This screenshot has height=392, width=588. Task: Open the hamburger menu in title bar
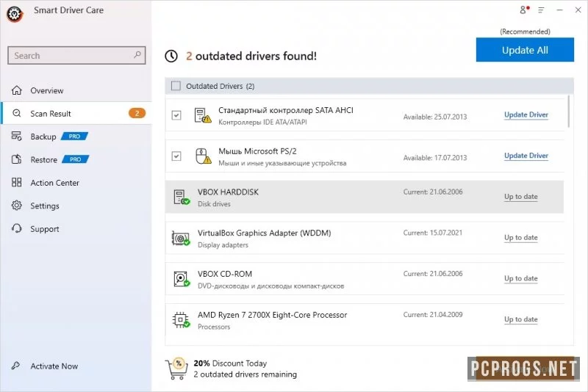pyautogui.click(x=541, y=10)
